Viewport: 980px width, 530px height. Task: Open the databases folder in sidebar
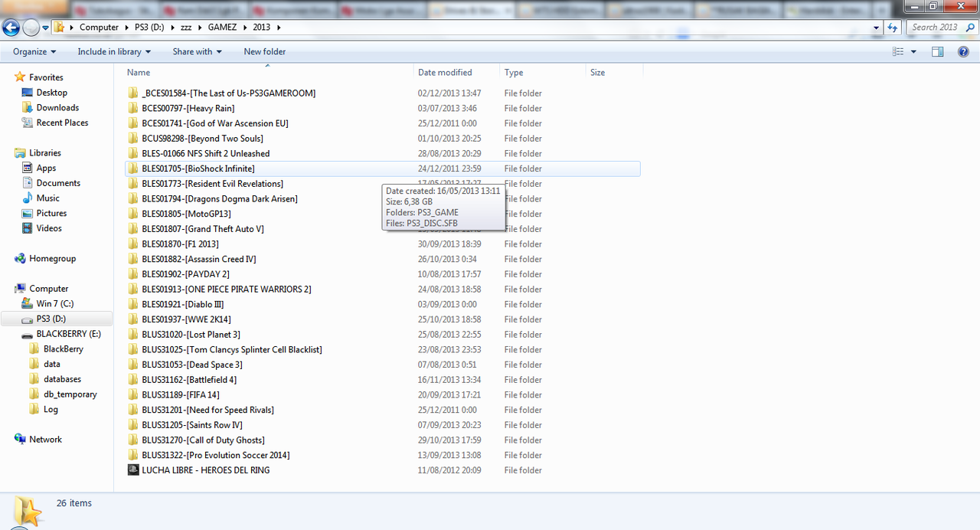[62, 379]
